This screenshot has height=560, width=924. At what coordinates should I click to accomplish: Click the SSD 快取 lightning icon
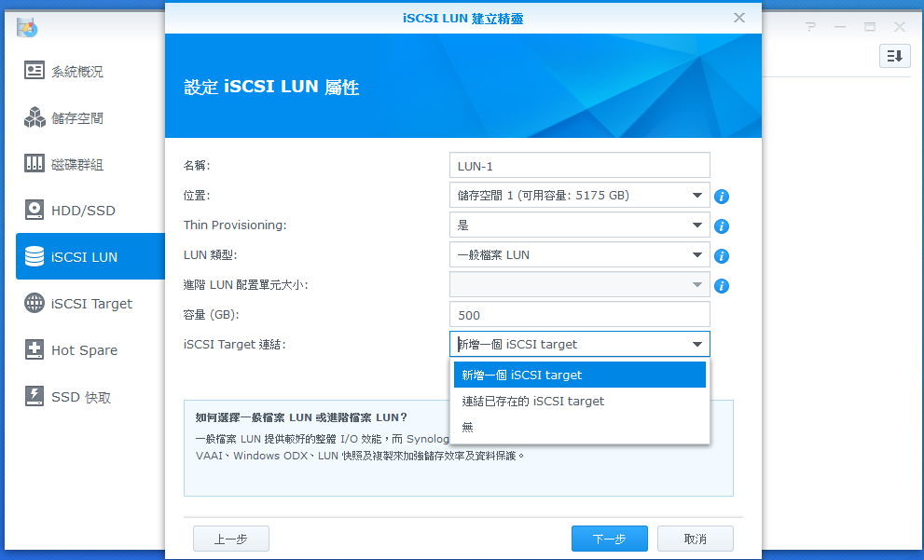click(x=34, y=396)
